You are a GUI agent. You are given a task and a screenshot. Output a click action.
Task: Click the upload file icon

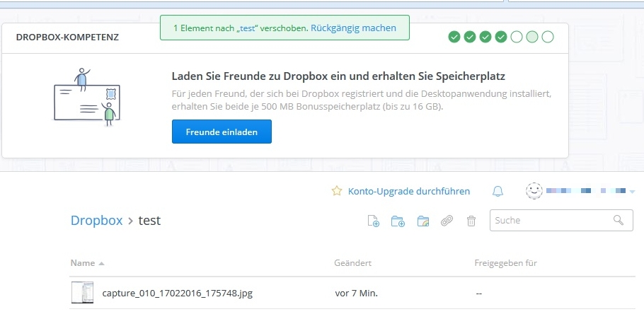point(373,221)
